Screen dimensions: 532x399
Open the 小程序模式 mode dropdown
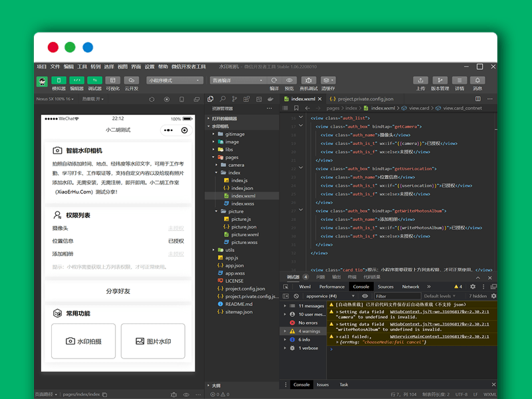[175, 80]
